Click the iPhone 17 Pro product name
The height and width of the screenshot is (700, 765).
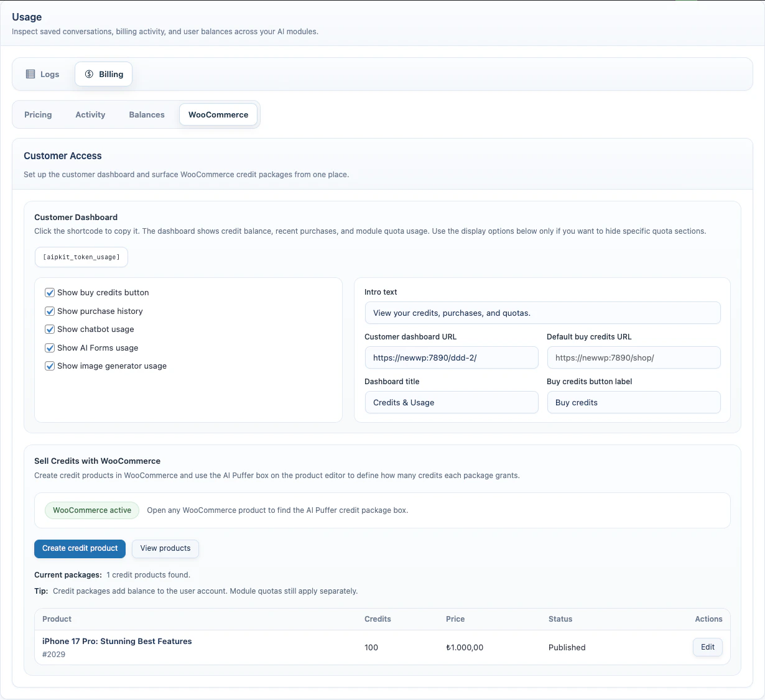(x=117, y=641)
